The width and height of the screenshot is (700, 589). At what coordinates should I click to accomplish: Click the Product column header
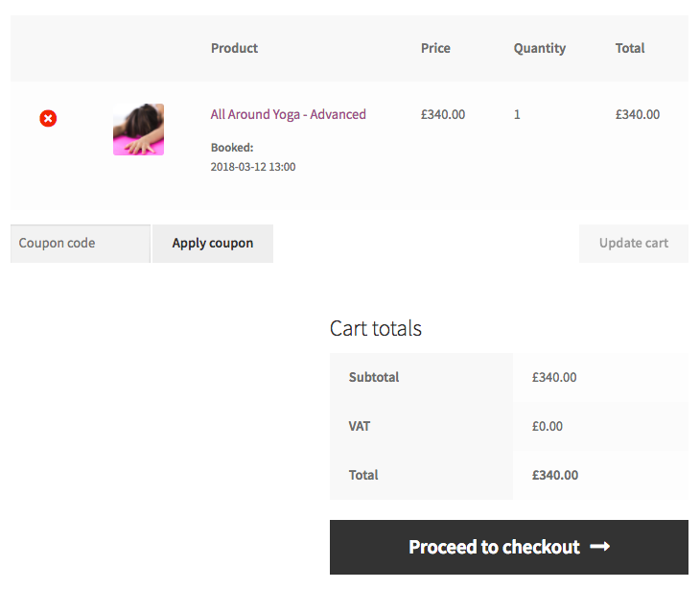[234, 48]
